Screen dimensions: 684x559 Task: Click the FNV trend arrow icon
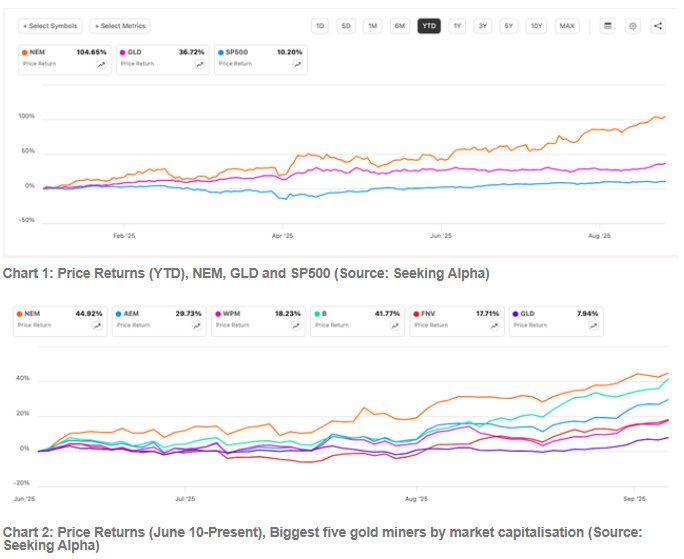coord(492,325)
